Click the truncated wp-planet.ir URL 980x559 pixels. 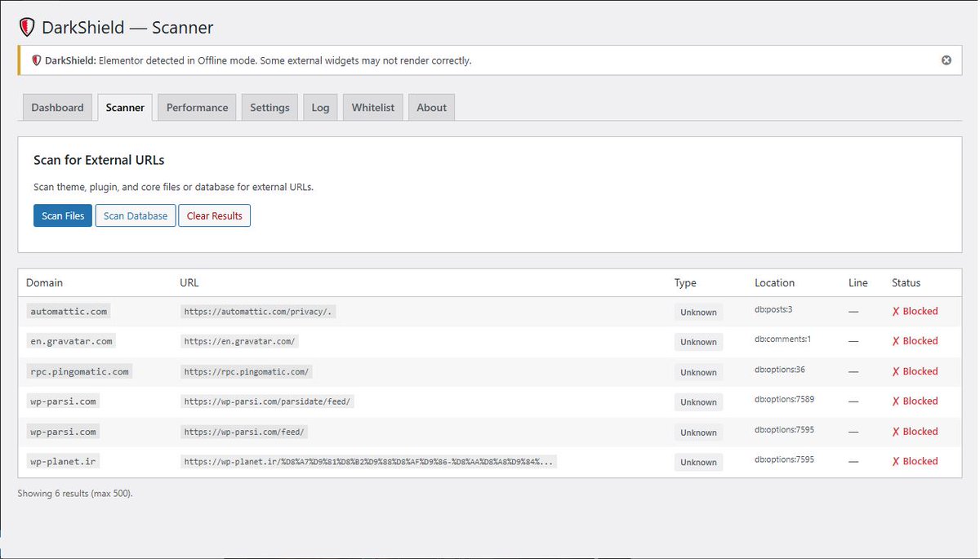pyautogui.click(x=369, y=462)
